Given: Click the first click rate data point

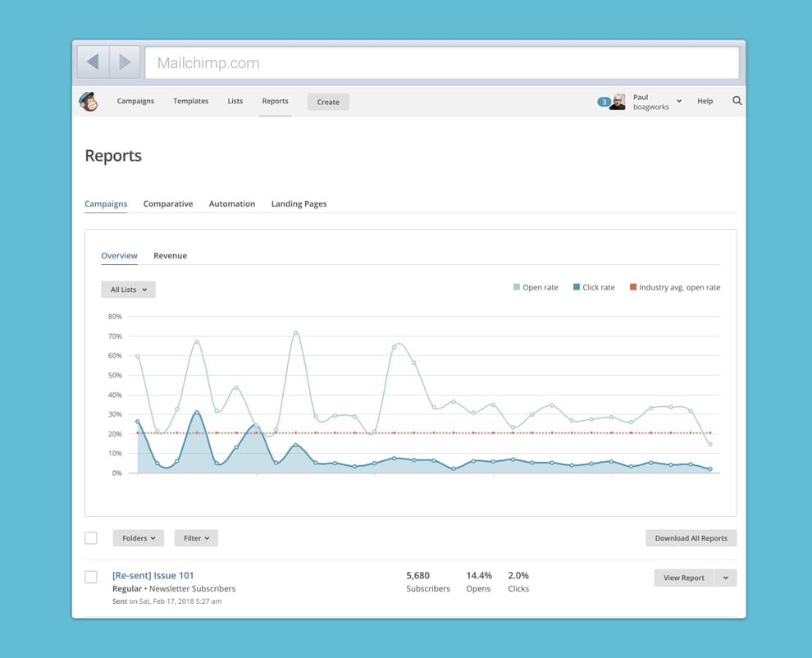Looking at the screenshot, I should pos(138,422).
